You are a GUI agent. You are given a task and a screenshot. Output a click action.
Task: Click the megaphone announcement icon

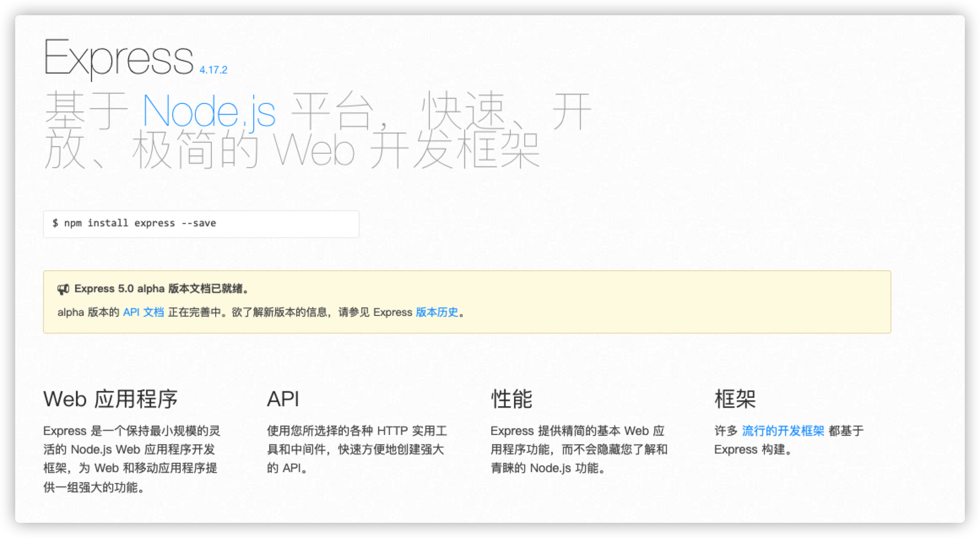pyautogui.click(x=63, y=289)
